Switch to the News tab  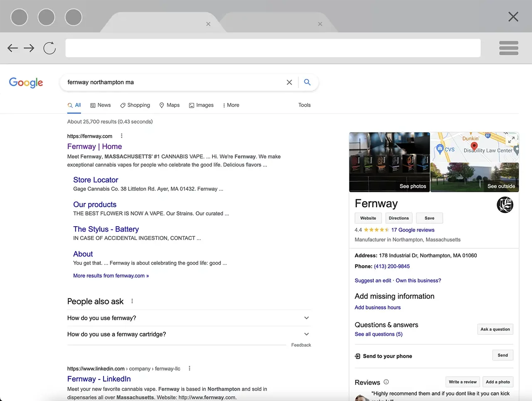pyautogui.click(x=101, y=105)
